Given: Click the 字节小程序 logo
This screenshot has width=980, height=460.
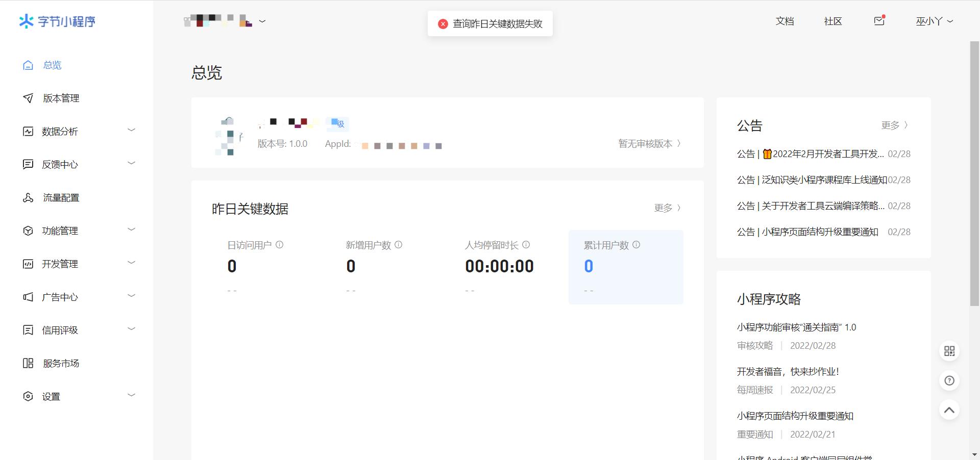Looking at the screenshot, I should pos(57,21).
